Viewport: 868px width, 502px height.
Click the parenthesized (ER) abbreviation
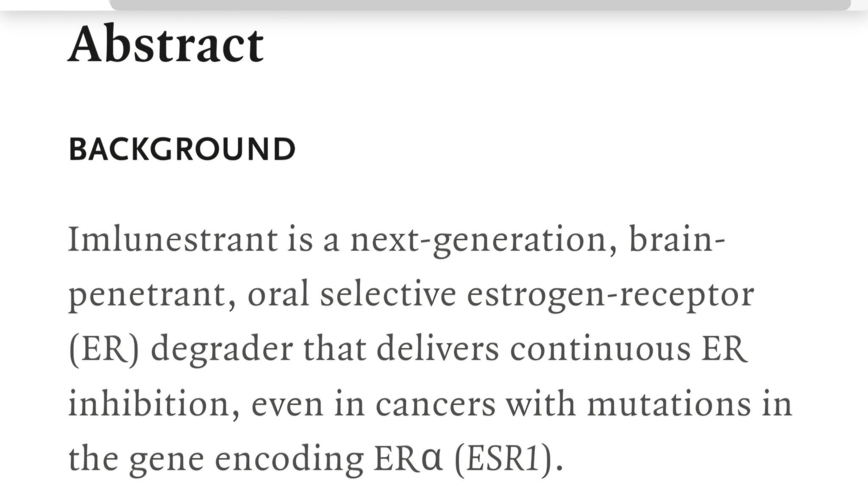(x=104, y=350)
